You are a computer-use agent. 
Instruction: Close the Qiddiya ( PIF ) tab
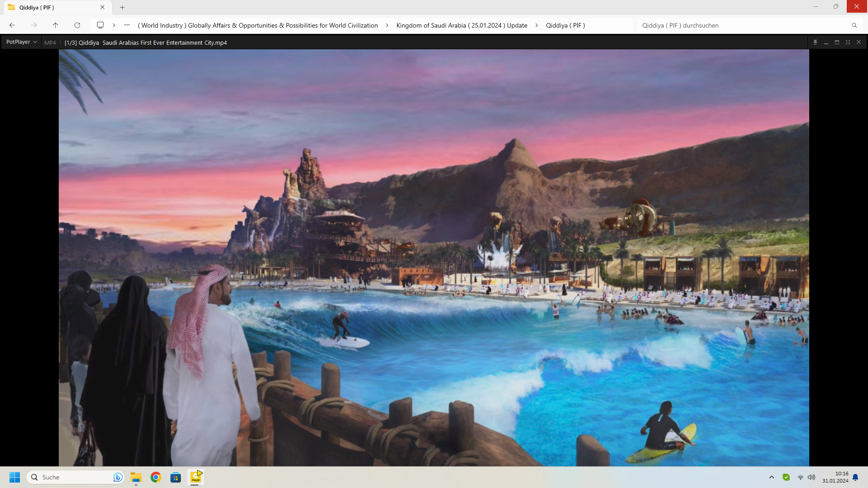[103, 7]
